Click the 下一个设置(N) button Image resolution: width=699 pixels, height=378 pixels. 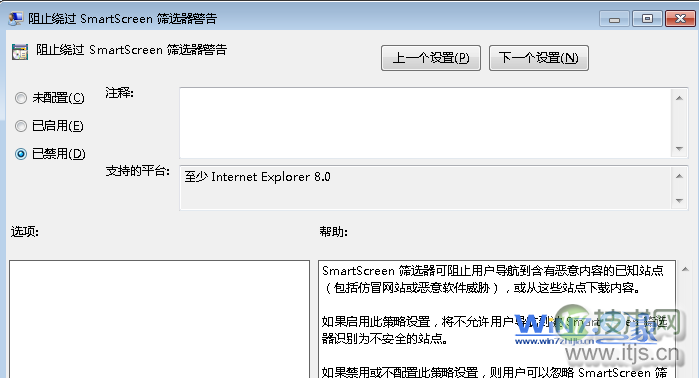pos(539,58)
